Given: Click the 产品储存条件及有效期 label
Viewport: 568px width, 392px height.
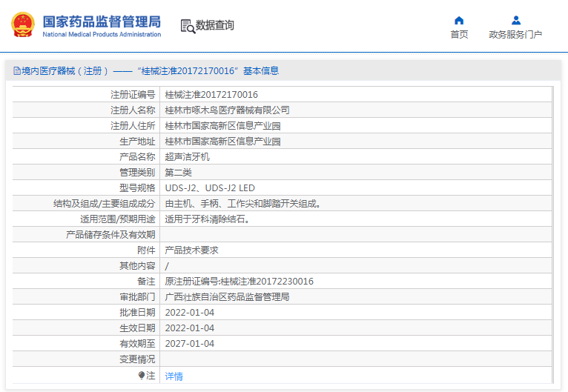Looking at the screenshot, I should [110, 235].
